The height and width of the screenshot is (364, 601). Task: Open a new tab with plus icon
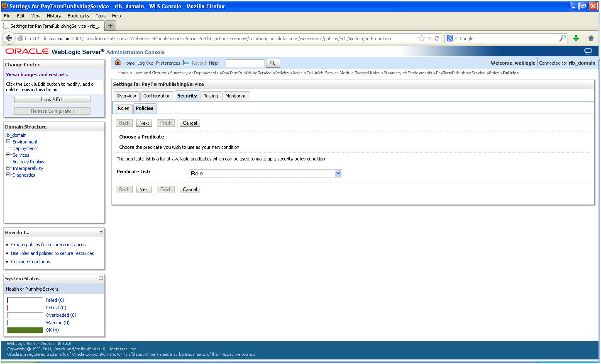tap(110, 26)
